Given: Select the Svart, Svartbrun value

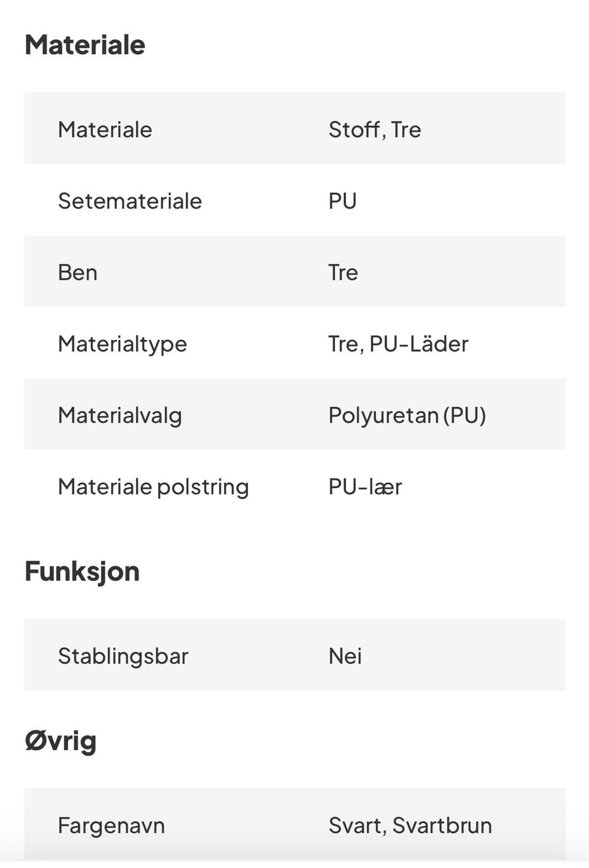Looking at the screenshot, I should point(410,826).
